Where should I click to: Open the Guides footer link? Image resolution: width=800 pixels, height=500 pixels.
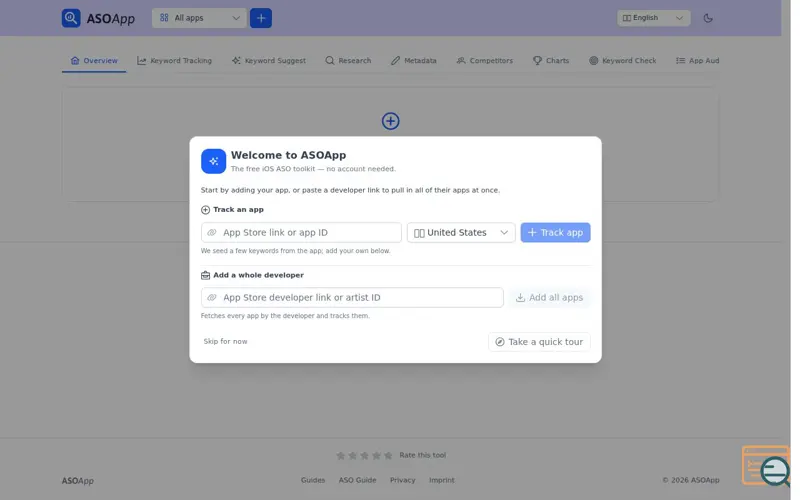tap(313, 480)
